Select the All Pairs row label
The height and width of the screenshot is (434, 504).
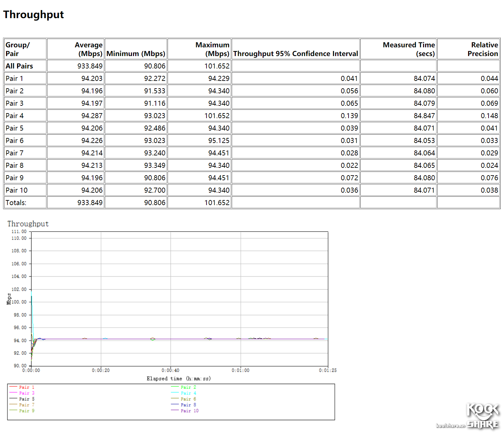19,66
